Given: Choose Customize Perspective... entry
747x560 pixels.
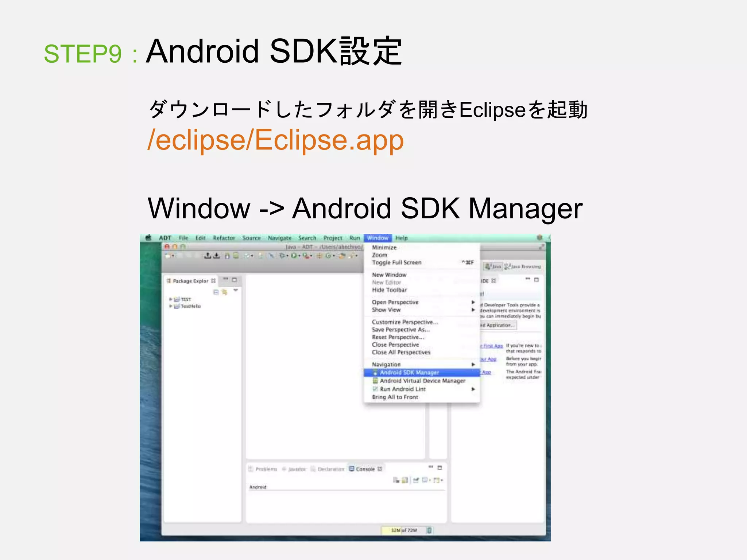Looking at the screenshot, I should click(422, 322).
